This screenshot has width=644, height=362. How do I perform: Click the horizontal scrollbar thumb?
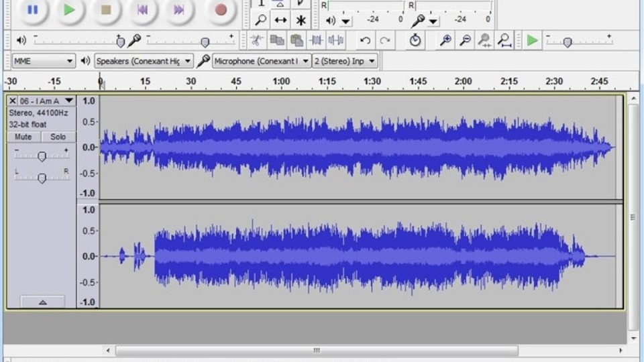pos(317,351)
